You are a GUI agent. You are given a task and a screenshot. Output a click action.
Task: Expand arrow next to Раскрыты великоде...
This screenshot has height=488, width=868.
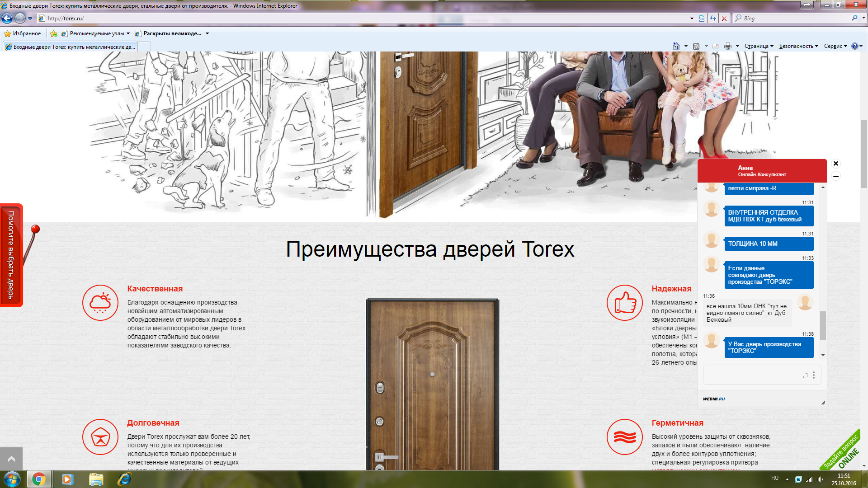[207, 33]
